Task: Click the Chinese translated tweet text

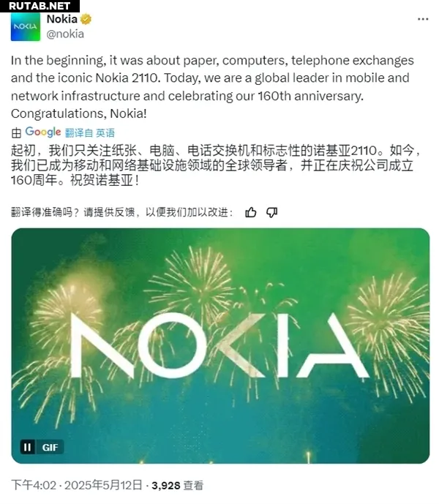Action: click(x=212, y=167)
